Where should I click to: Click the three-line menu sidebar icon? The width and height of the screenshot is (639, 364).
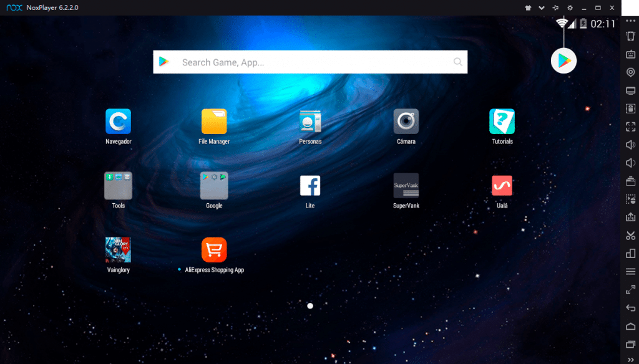630,272
